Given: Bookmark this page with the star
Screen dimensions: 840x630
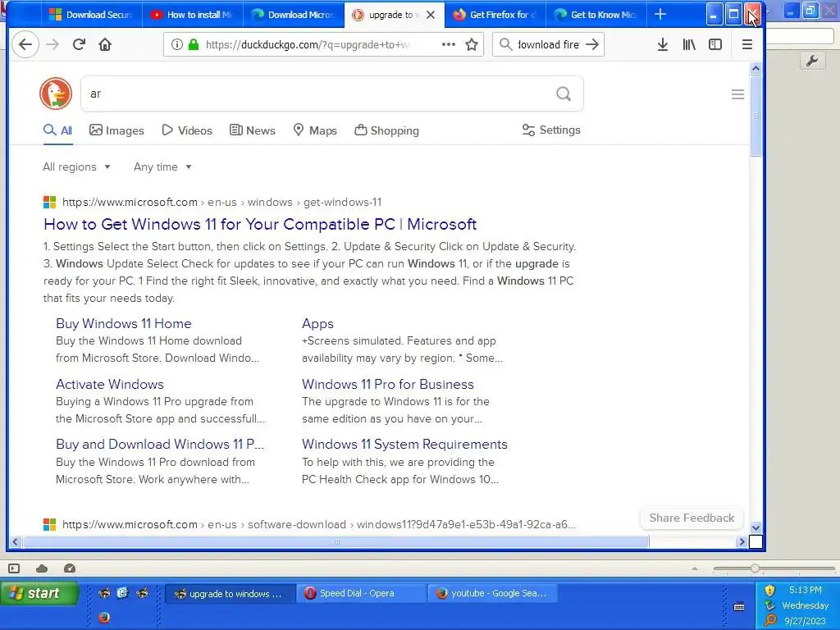Looking at the screenshot, I should point(472,44).
